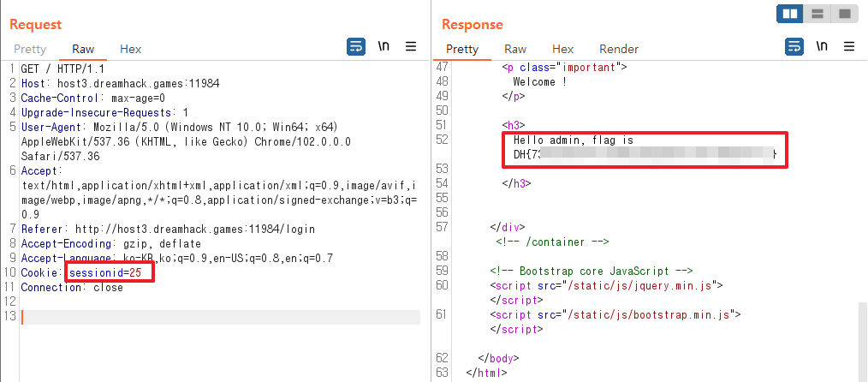Click the Request panel title

coord(35,24)
